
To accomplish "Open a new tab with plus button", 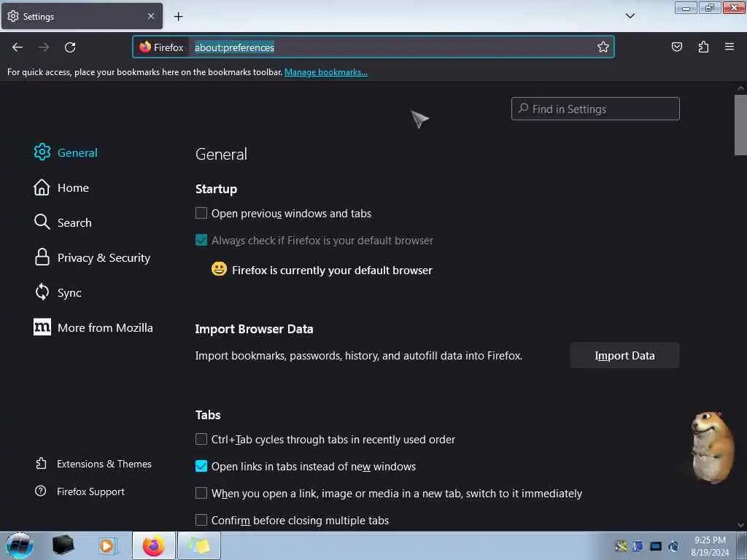I will [x=178, y=17].
